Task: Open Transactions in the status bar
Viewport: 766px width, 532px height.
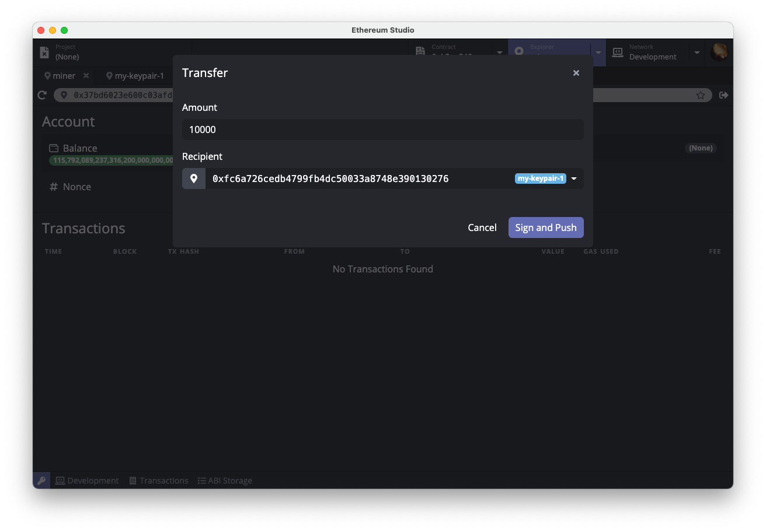Action: (x=159, y=481)
